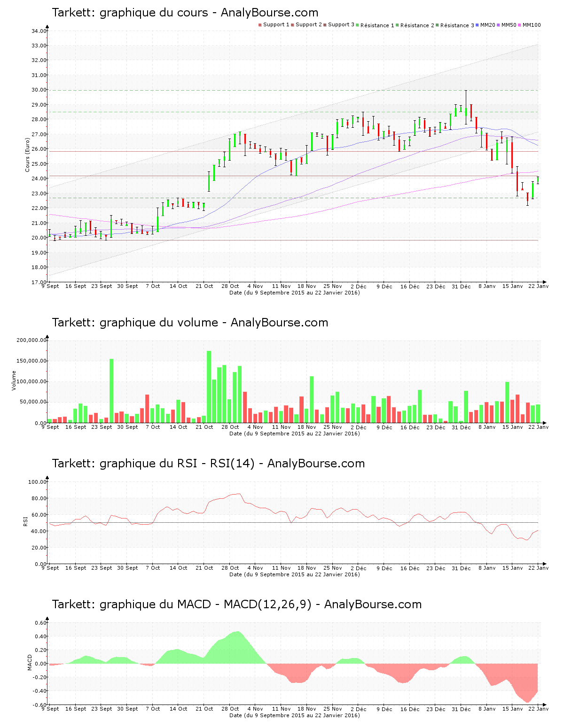Click the title "Tarkett: graphique du cours"
564x728 pixels.
pos(130,13)
